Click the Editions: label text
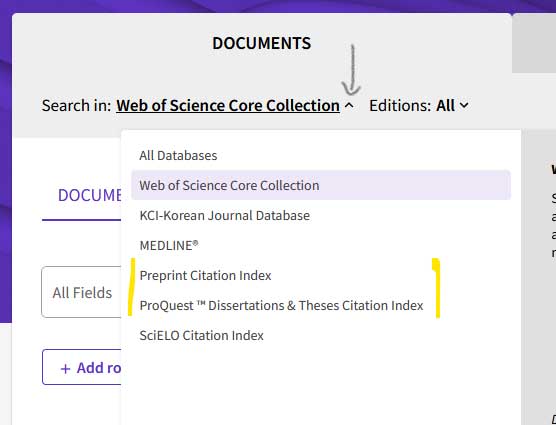556x425 pixels. coord(400,106)
